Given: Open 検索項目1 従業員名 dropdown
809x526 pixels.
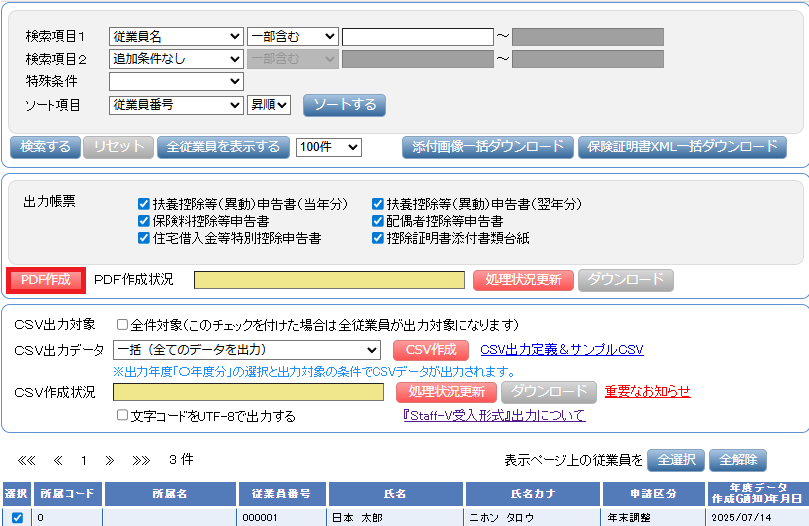Looking at the screenshot, I should [x=176, y=37].
